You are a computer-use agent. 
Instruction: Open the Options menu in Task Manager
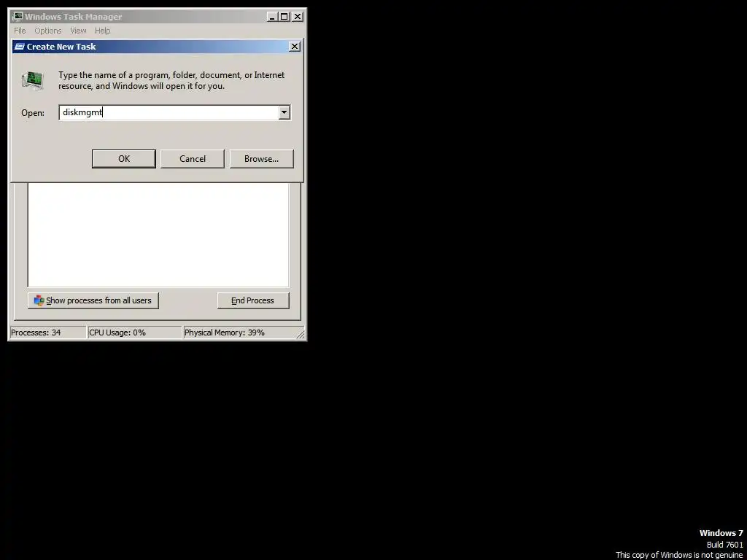tap(47, 31)
